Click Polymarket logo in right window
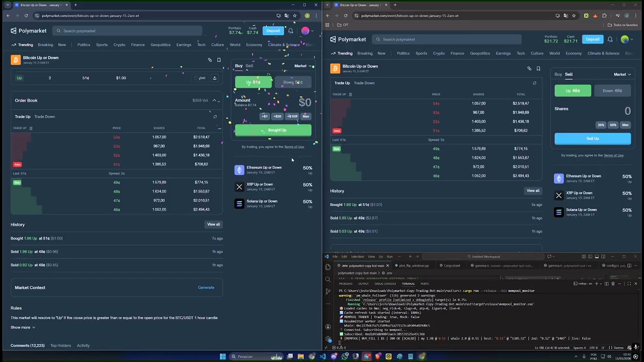644x362 pixels. [348, 39]
